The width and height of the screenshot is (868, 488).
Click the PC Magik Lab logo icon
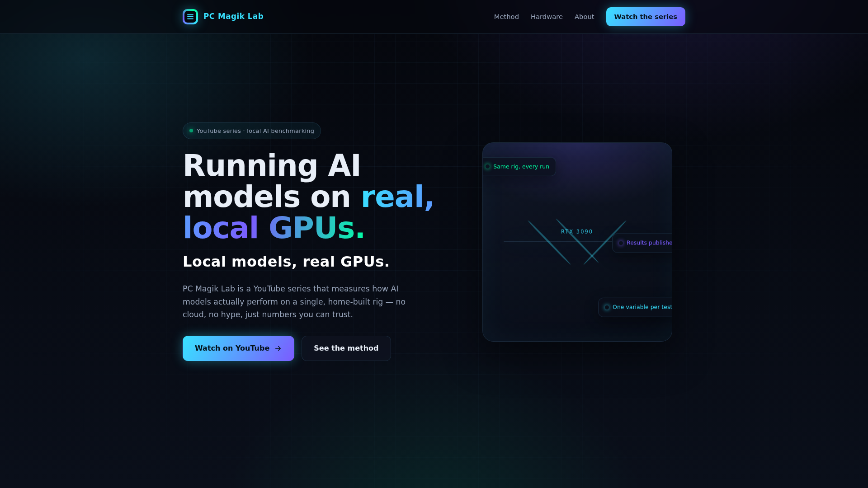pyautogui.click(x=190, y=17)
